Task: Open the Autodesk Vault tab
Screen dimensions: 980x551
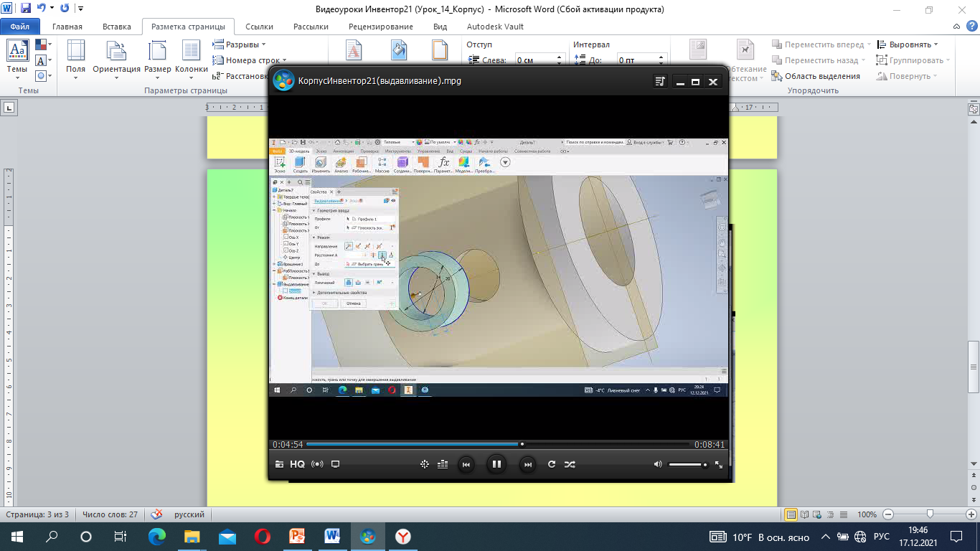Action: [x=496, y=27]
